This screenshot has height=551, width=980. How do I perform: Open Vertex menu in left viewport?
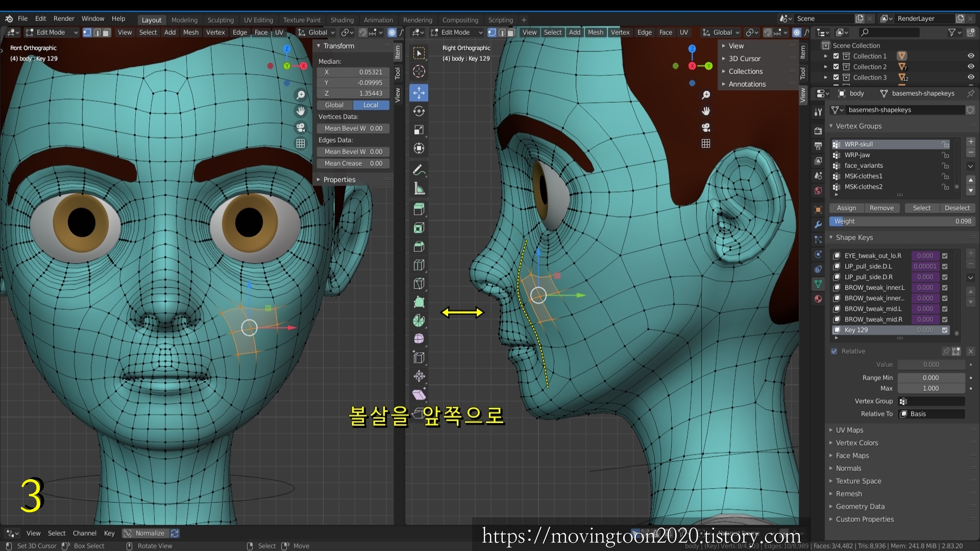click(215, 32)
